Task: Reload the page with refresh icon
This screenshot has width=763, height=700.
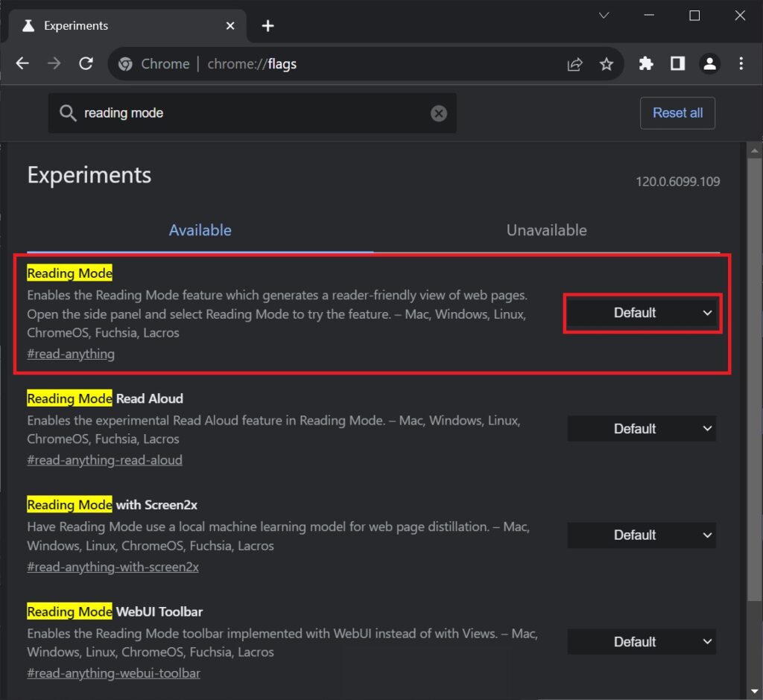Action: [86, 63]
